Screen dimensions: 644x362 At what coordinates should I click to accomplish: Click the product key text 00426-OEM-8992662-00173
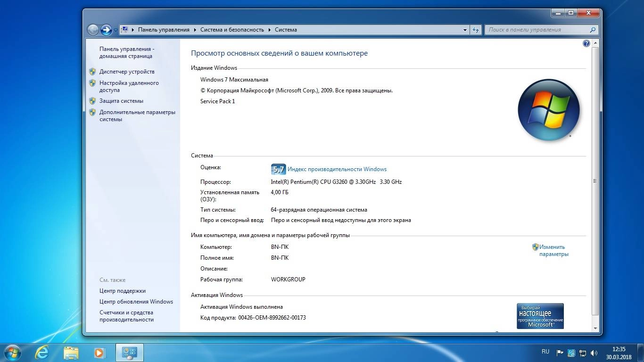272,318
